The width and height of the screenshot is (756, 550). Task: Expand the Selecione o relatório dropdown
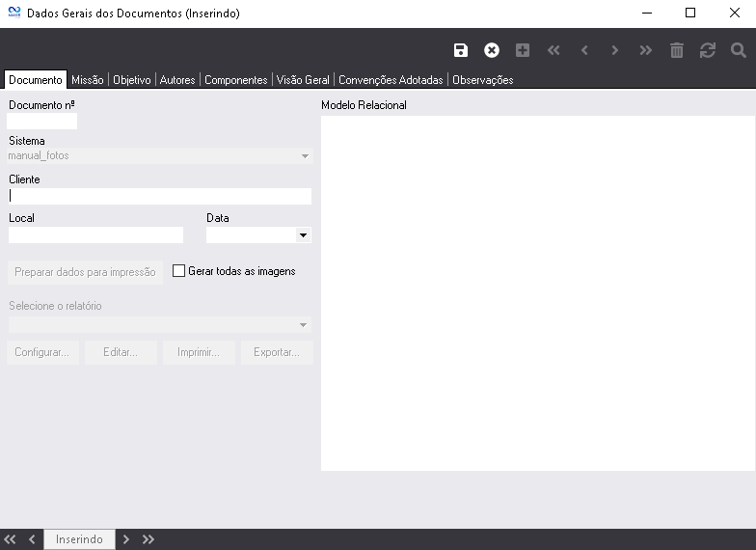pyautogui.click(x=305, y=325)
